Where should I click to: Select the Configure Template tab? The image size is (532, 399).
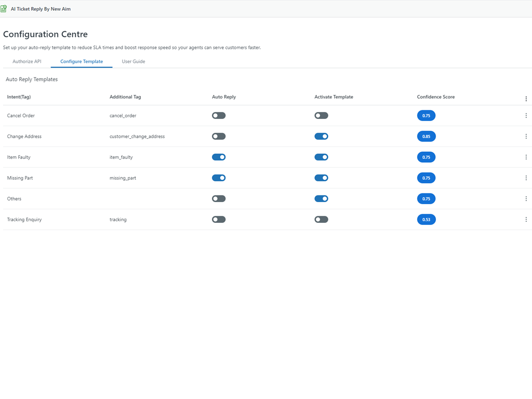[82, 62]
